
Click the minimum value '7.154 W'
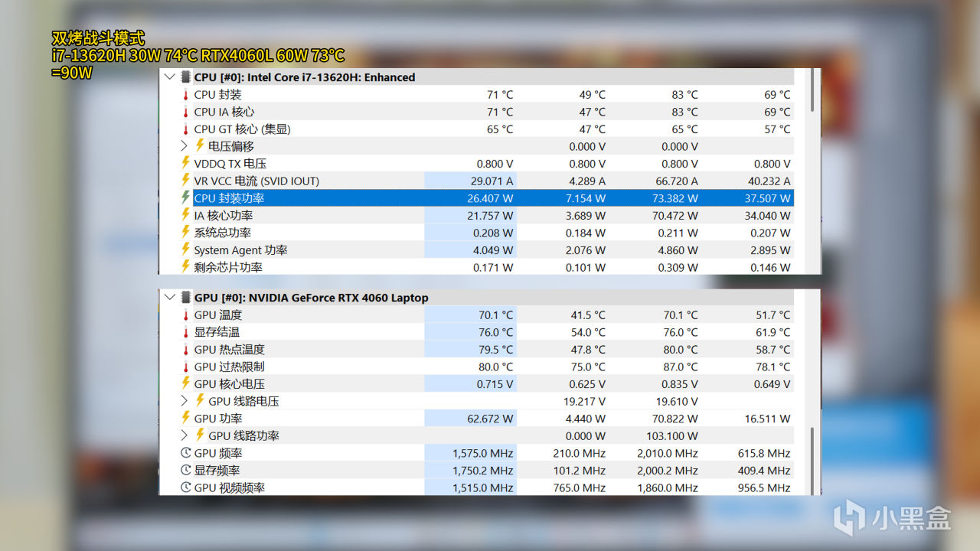pyautogui.click(x=586, y=198)
